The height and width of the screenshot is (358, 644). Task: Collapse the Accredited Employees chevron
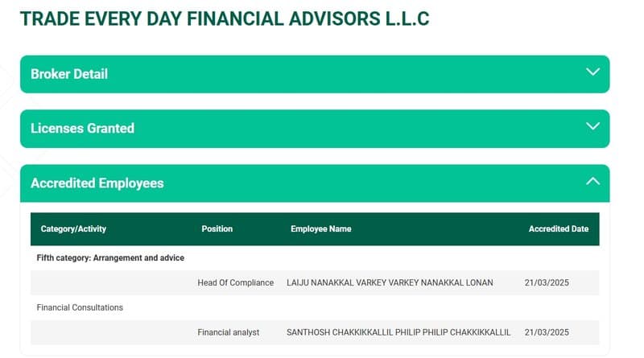point(592,181)
